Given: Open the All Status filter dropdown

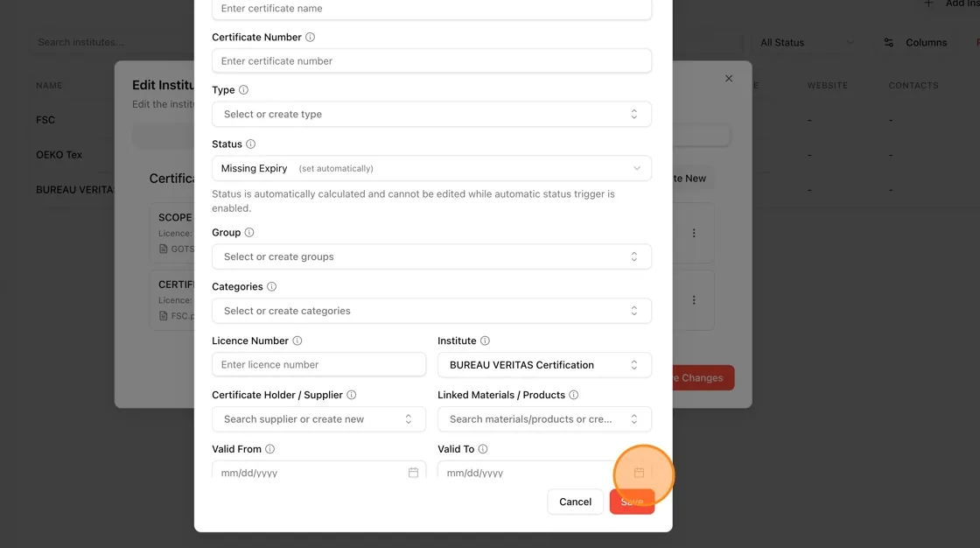Looking at the screenshot, I should click(x=806, y=43).
